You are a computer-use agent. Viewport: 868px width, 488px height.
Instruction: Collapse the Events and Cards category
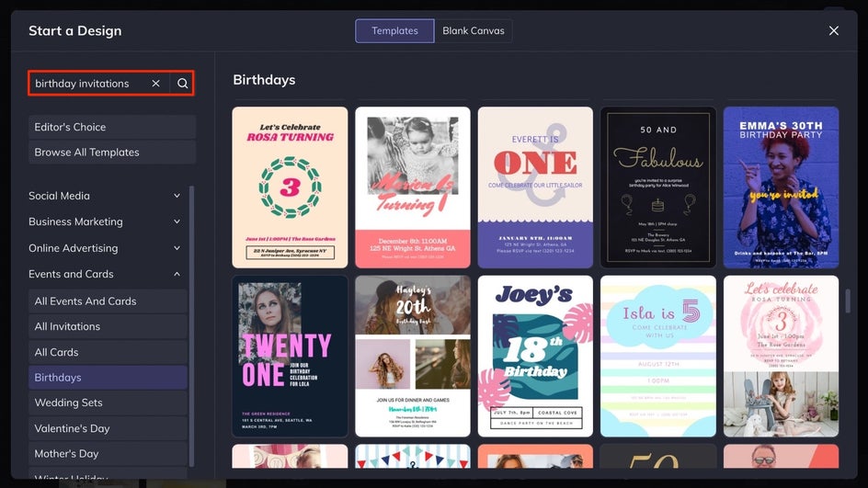point(105,274)
